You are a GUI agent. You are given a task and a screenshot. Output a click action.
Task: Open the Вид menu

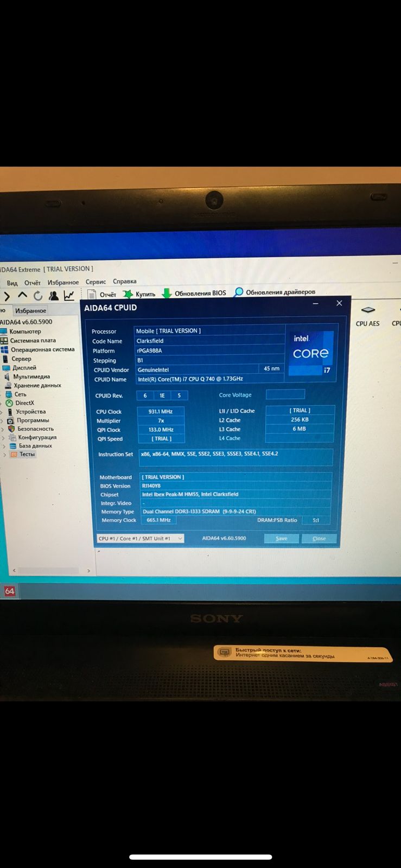(x=12, y=283)
